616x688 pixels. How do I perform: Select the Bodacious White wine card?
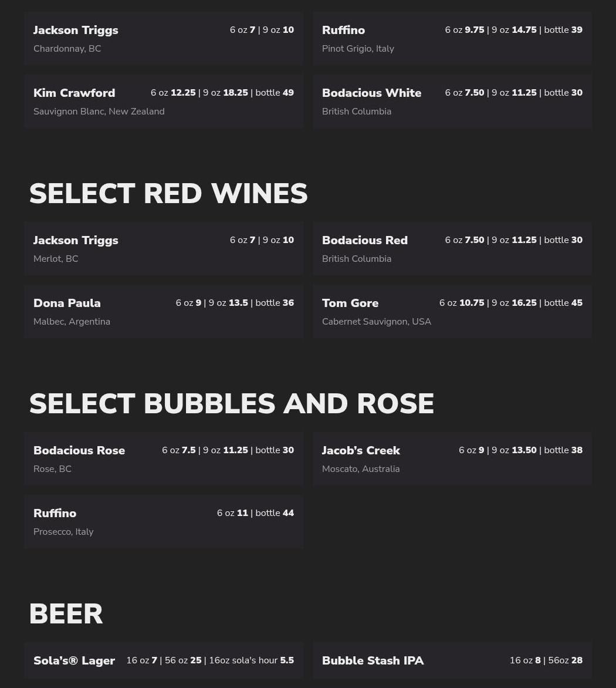pyautogui.click(x=452, y=102)
